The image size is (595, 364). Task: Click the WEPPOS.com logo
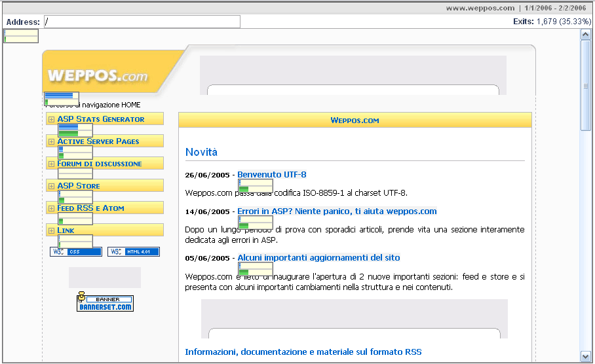(98, 75)
